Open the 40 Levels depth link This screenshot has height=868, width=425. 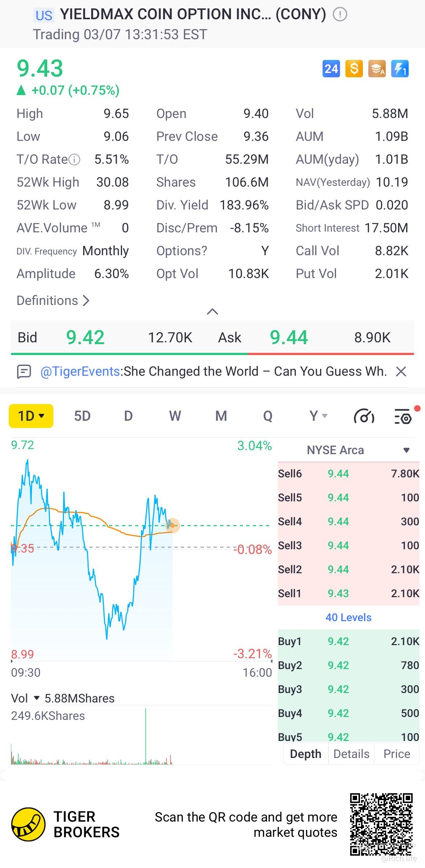pyautogui.click(x=348, y=618)
